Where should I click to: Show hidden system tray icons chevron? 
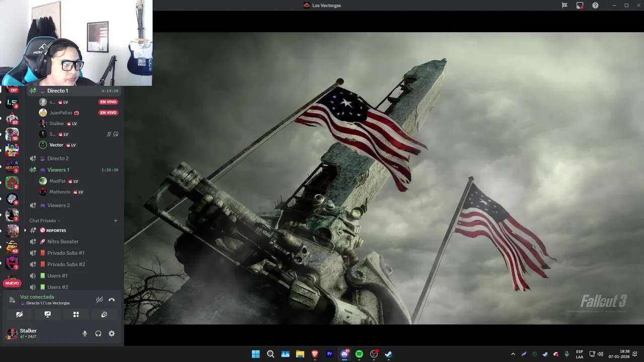[513, 354]
